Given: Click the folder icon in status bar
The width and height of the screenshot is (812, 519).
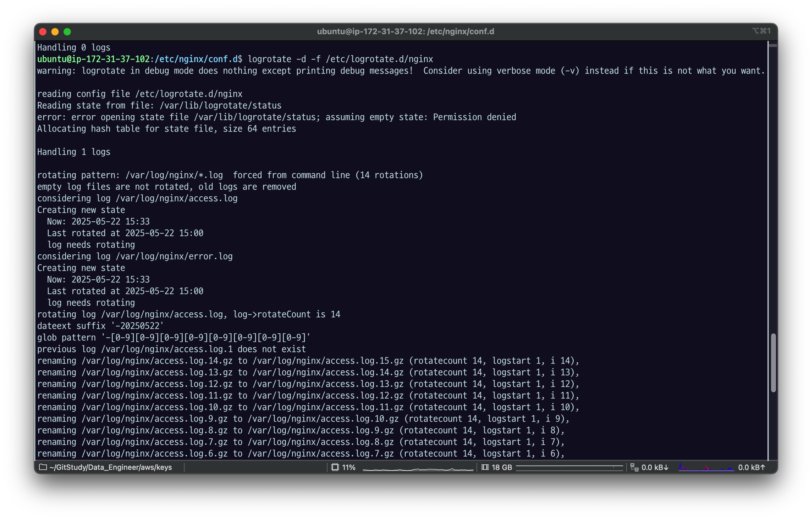Looking at the screenshot, I should (43, 467).
